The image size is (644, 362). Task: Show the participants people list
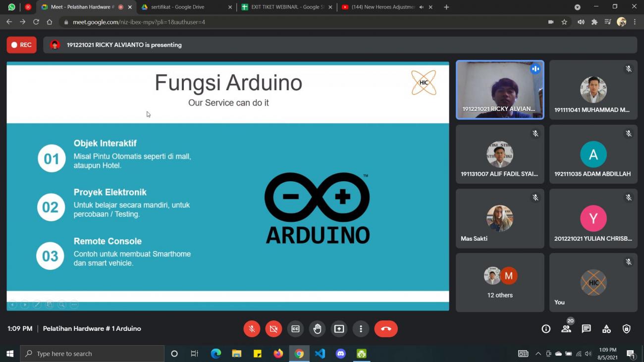(x=566, y=329)
